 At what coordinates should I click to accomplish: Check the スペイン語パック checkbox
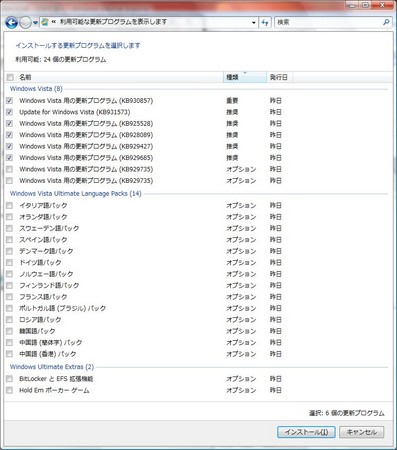click(9, 240)
